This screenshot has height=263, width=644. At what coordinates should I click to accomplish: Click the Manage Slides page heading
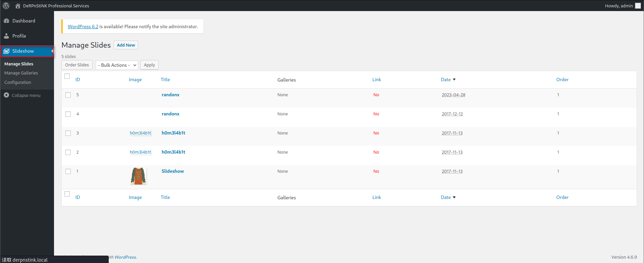pos(86,45)
